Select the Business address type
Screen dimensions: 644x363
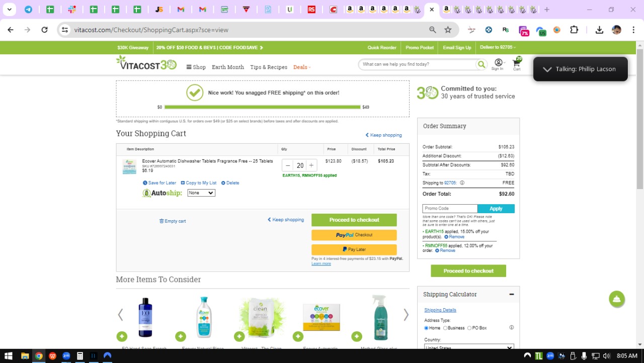(x=445, y=328)
